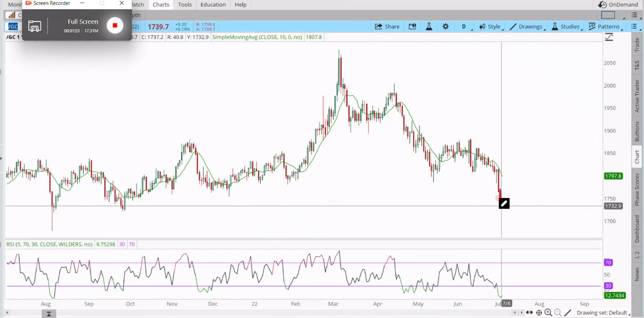Screen dimensions: 644x318
Task: Click the zoom in magnifier icon
Action: pyautogui.click(x=548, y=313)
